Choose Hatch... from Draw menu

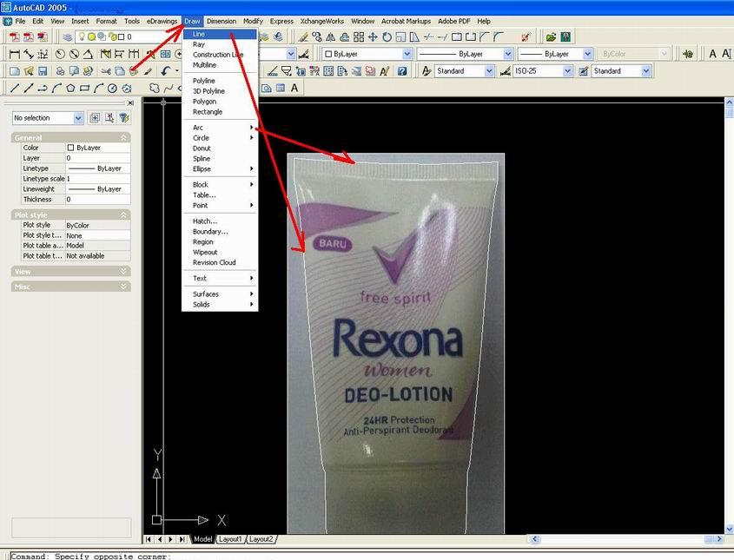pyautogui.click(x=220, y=221)
